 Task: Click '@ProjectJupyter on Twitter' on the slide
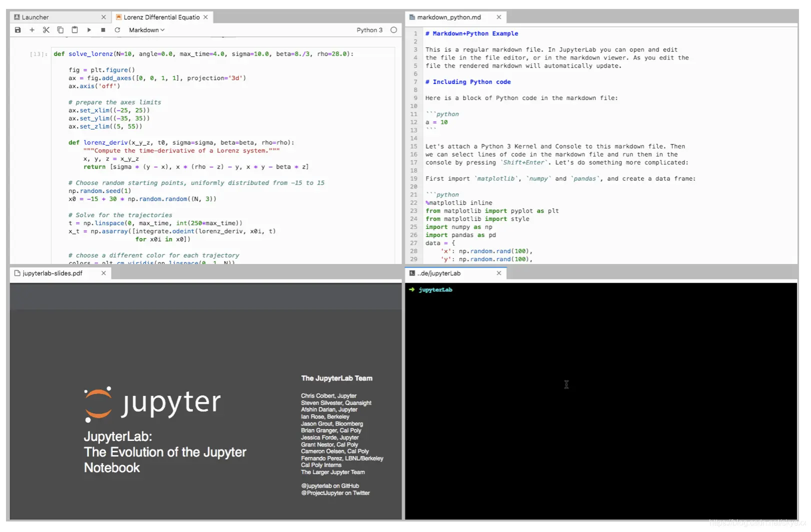pyautogui.click(x=335, y=493)
